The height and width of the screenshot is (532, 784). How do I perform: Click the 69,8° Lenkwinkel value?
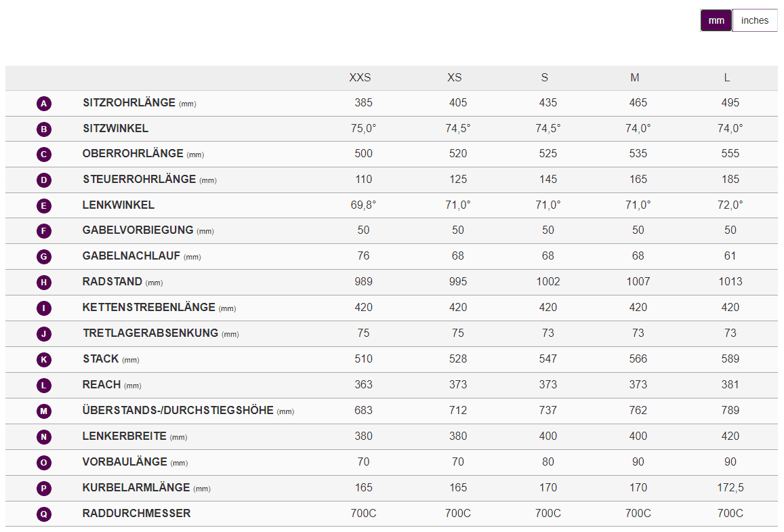(x=363, y=205)
